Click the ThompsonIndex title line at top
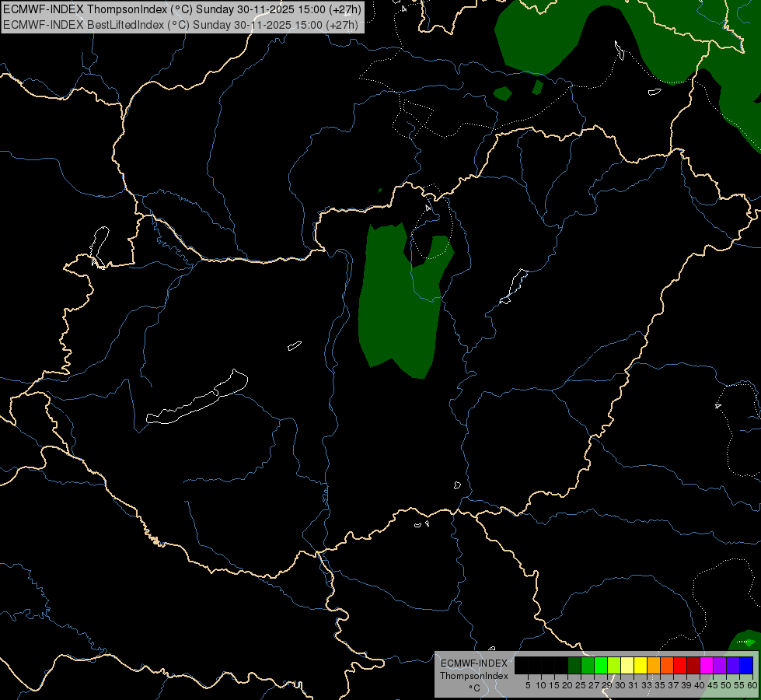Image resolution: width=761 pixels, height=700 pixels. pyautogui.click(x=182, y=9)
